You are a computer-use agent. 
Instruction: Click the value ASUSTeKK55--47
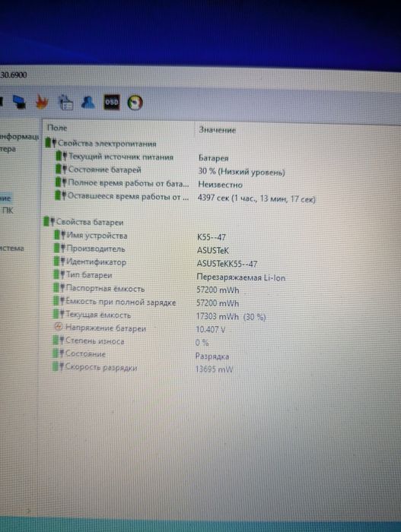click(227, 264)
